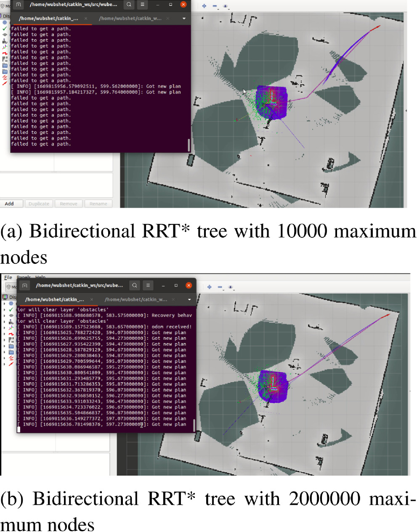Click the Add button in Displays panel
This screenshot has width=417, height=532.
(x=9, y=203)
